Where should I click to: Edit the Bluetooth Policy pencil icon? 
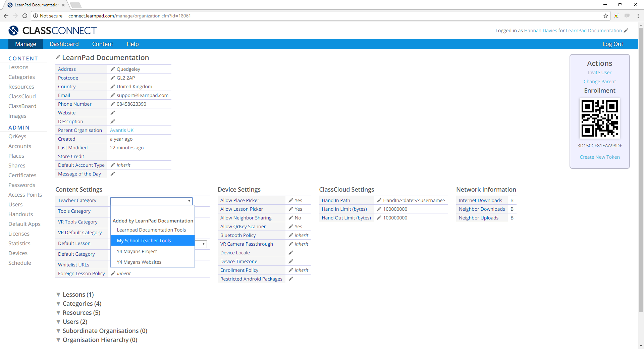coord(291,235)
